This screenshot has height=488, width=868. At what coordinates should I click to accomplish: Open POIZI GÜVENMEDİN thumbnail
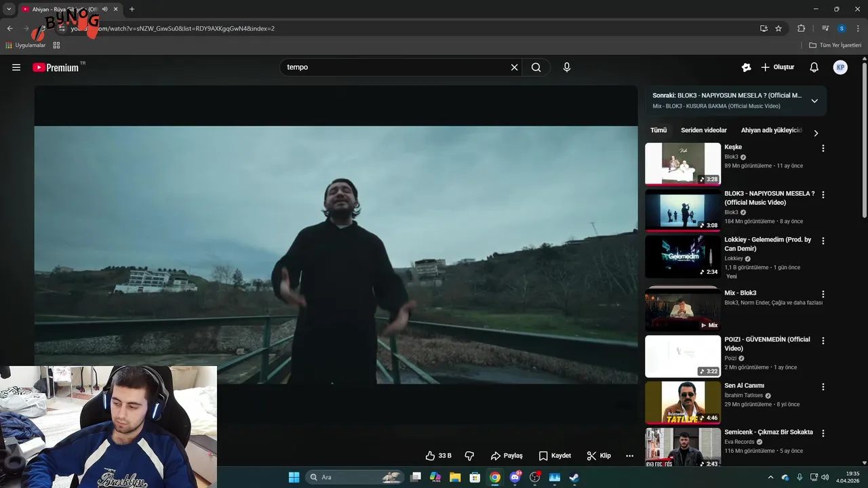[x=683, y=357]
